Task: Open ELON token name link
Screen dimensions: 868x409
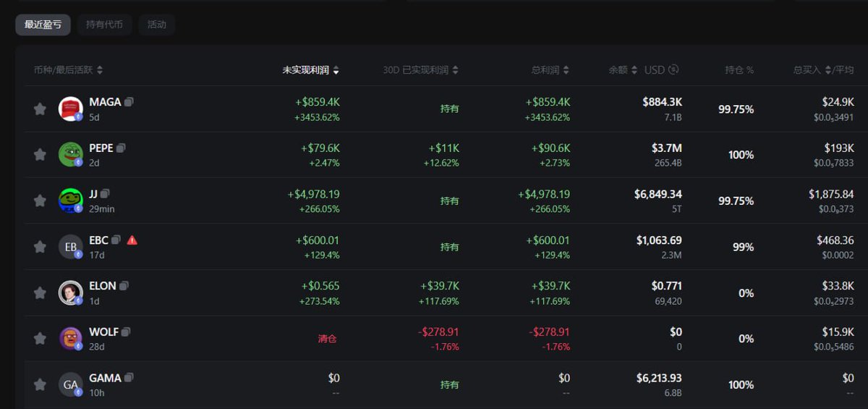Action: pos(103,286)
